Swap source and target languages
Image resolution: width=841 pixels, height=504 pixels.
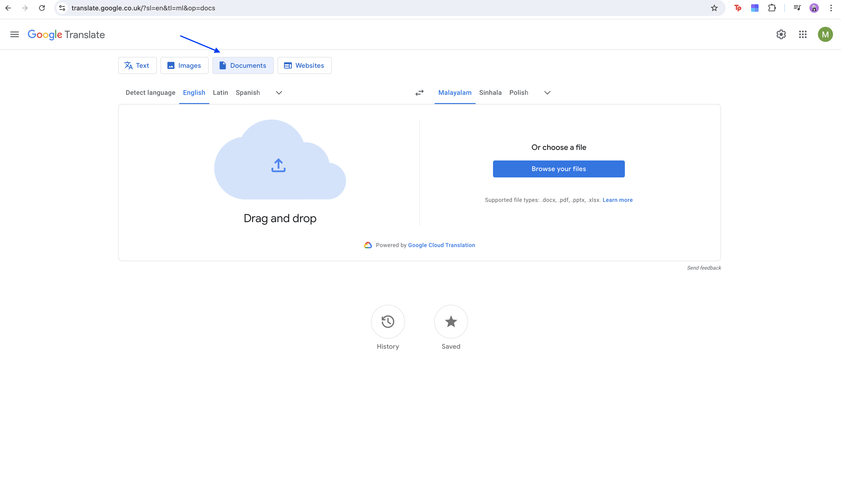tap(419, 93)
